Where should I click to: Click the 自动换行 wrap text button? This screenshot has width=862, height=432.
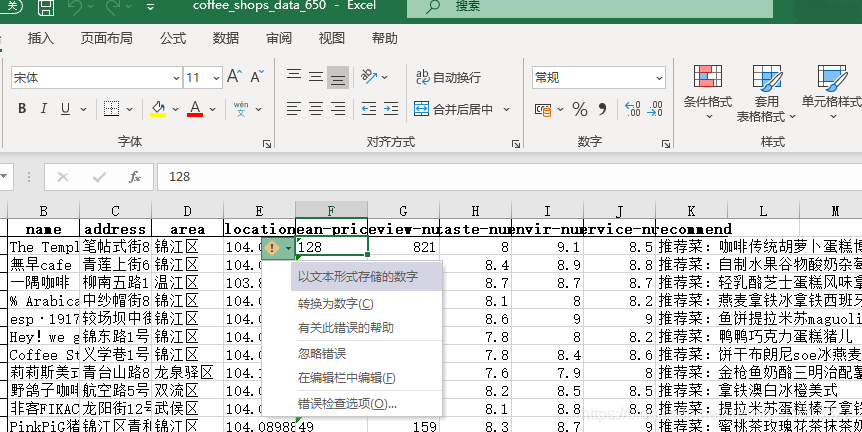coord(448,77)
